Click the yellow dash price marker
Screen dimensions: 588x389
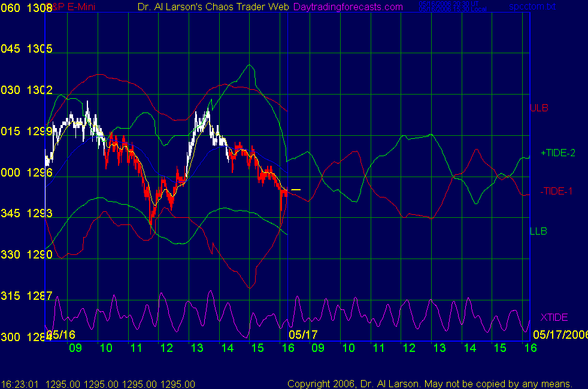click(296, 190)
